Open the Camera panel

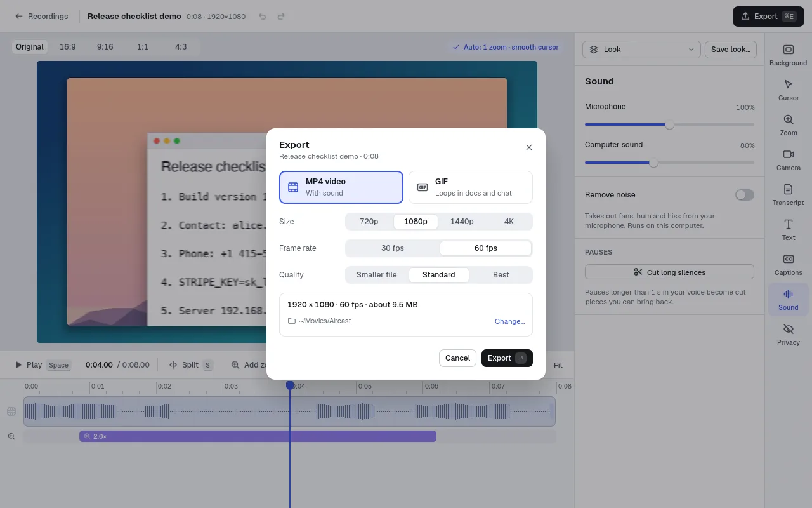(788, 161)
